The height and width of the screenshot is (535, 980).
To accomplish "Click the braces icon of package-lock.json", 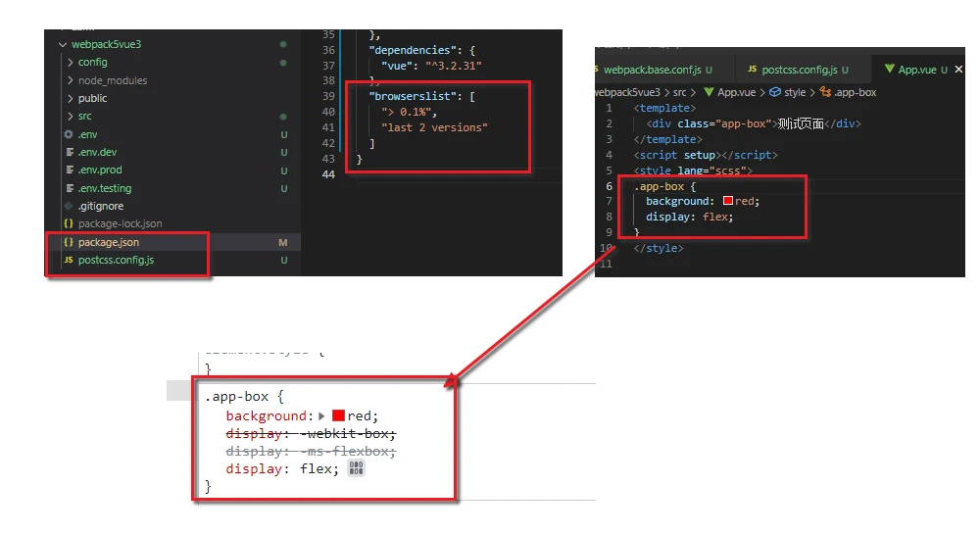I will click(69, 223).
